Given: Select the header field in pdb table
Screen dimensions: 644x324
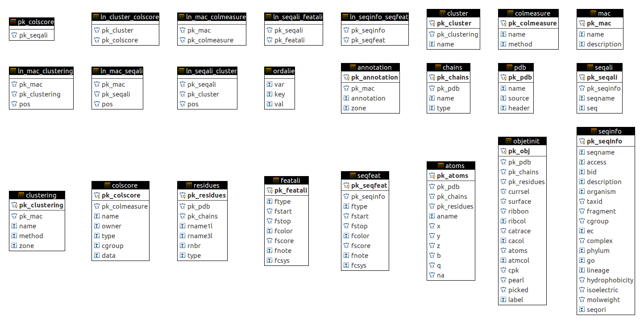Looking at the screenshot, I should pyautogui.click(x=515, y=108).
